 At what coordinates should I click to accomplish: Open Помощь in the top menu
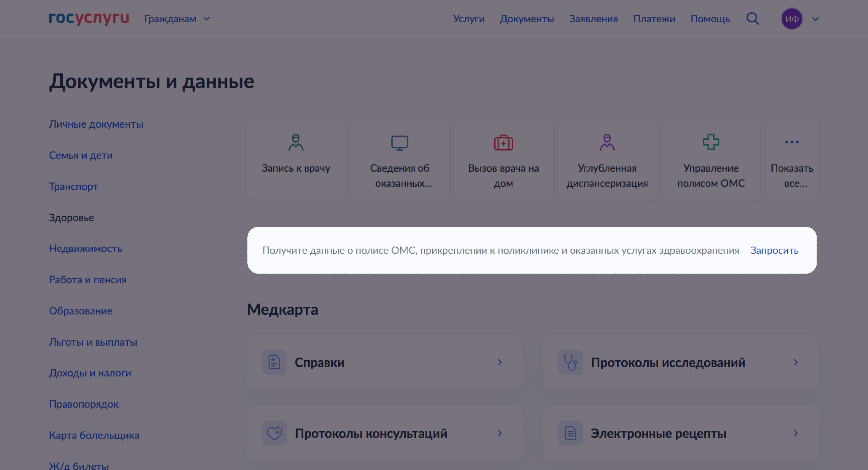click(710, 19)
